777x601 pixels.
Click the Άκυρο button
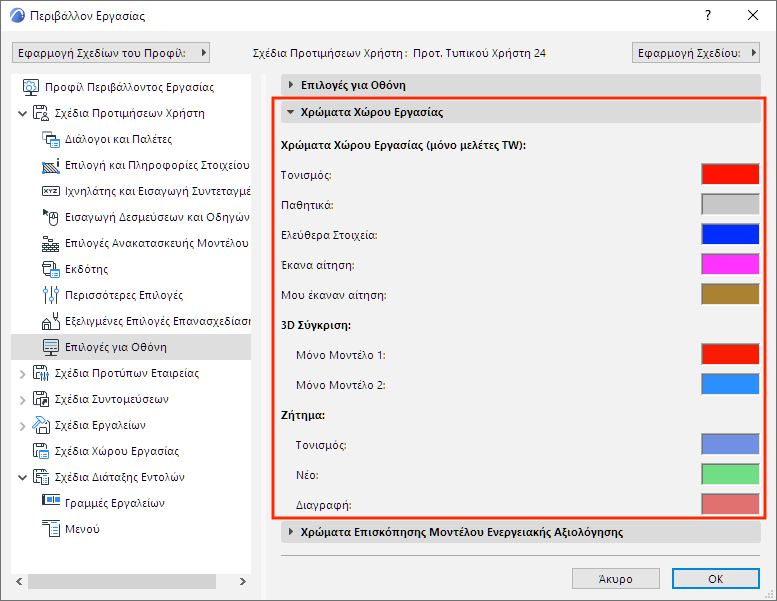[615, 579]
